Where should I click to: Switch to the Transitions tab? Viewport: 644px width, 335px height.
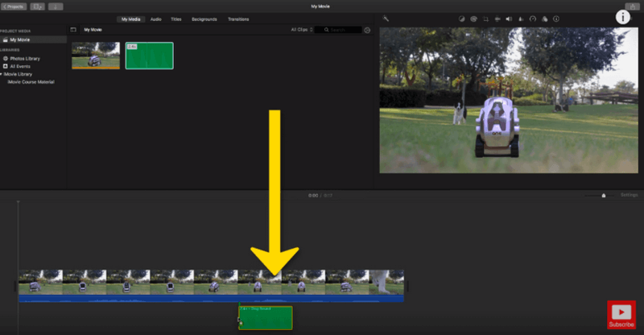238,19
